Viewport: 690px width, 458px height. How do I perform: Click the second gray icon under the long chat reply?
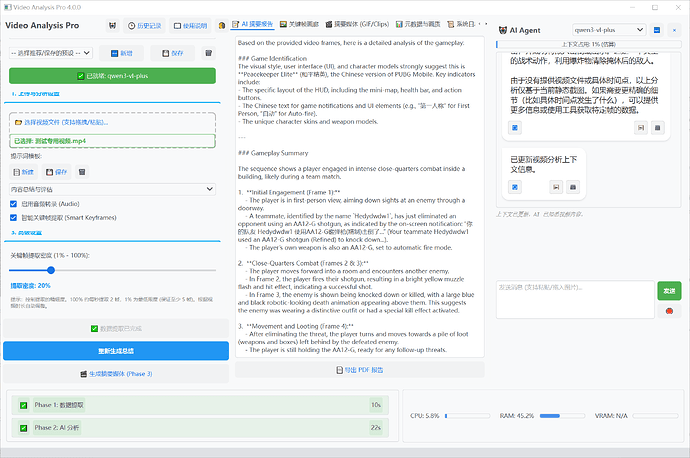point(658,128)
